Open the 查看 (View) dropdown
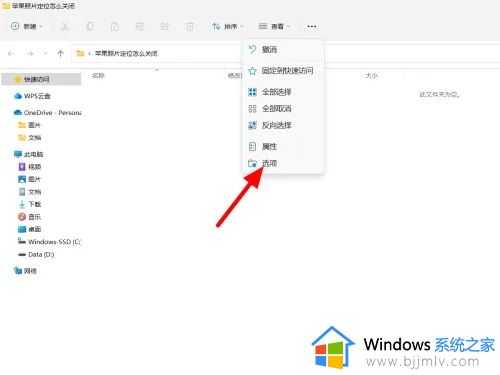500x375 pixels. point(275,26)
